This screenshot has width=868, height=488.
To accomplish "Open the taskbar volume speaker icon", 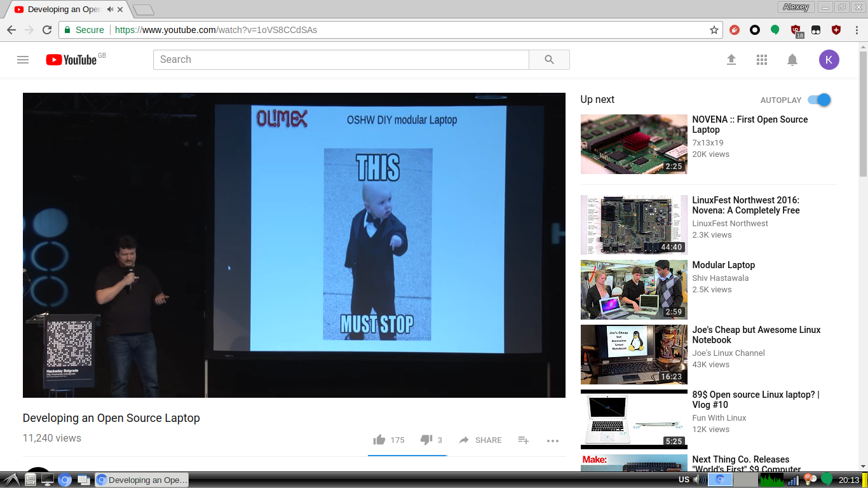I will 700,480.
